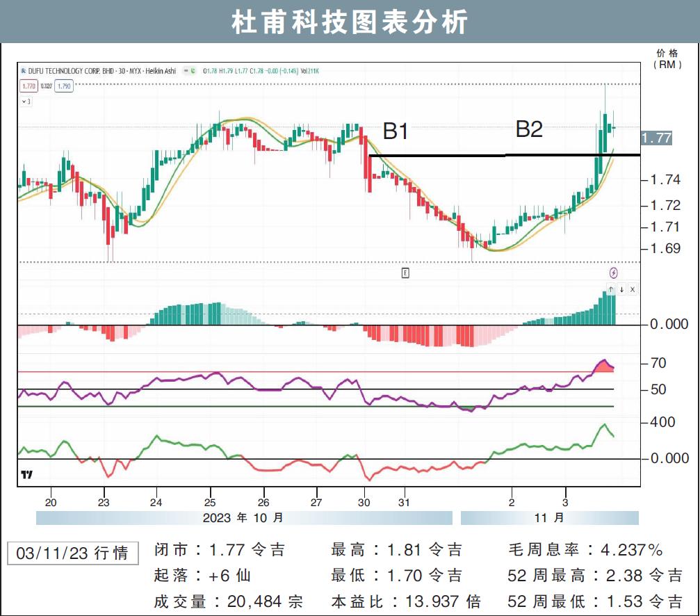Click the green market-status icon after Heikin Ashi
700x616 pixels.
tap(193, 70)
